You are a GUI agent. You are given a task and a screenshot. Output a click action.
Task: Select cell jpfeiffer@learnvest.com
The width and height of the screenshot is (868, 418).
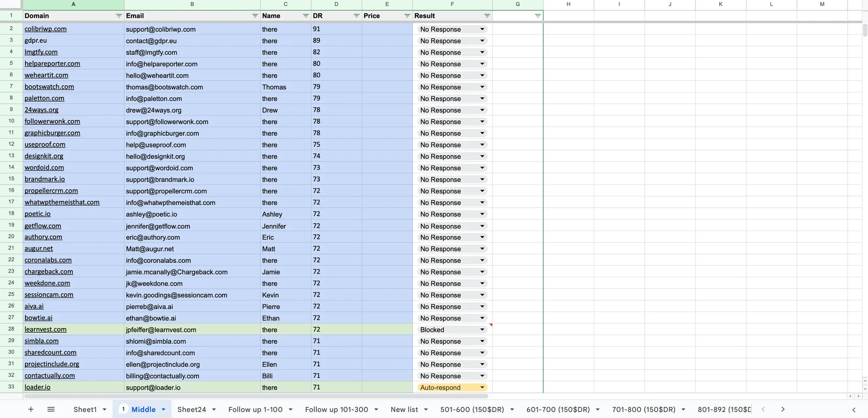(x=192, y=330)
